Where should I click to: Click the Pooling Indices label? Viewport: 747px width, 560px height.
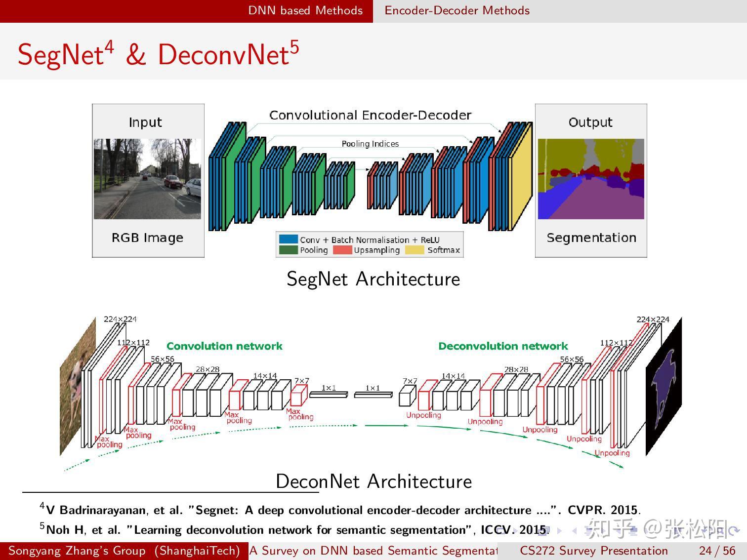pyautogui.click(x=370, y=144)
